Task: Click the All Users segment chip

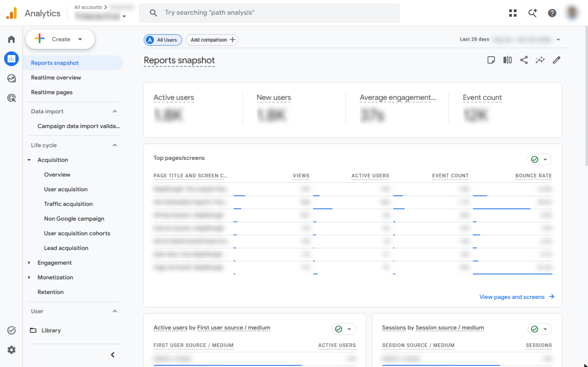Action: (x=163, y=40)
